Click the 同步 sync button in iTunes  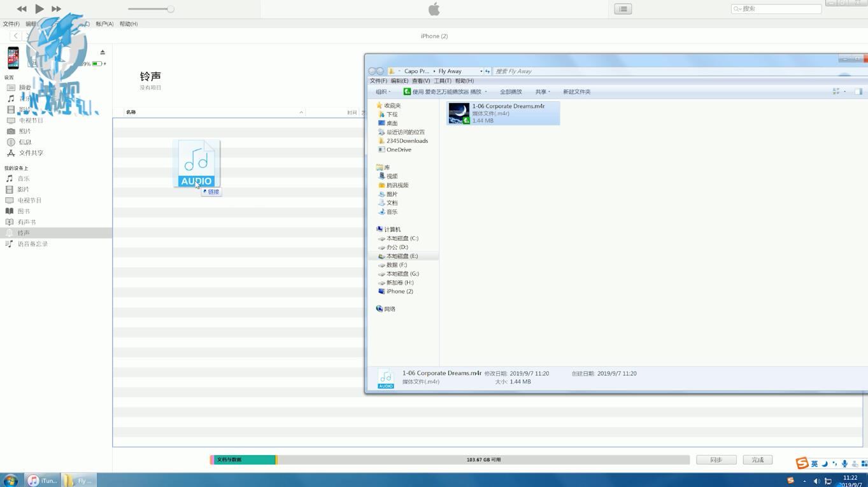[716, 460]
